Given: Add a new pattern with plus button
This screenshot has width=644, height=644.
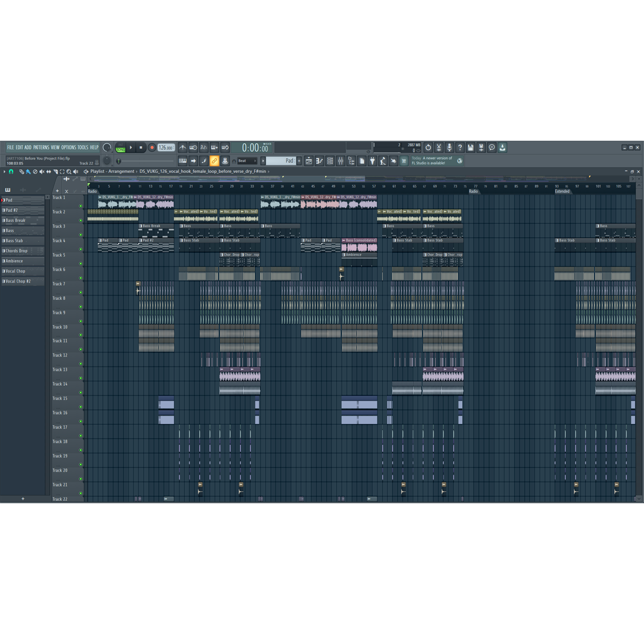Looking at the screenshot, I should [299, 160].
